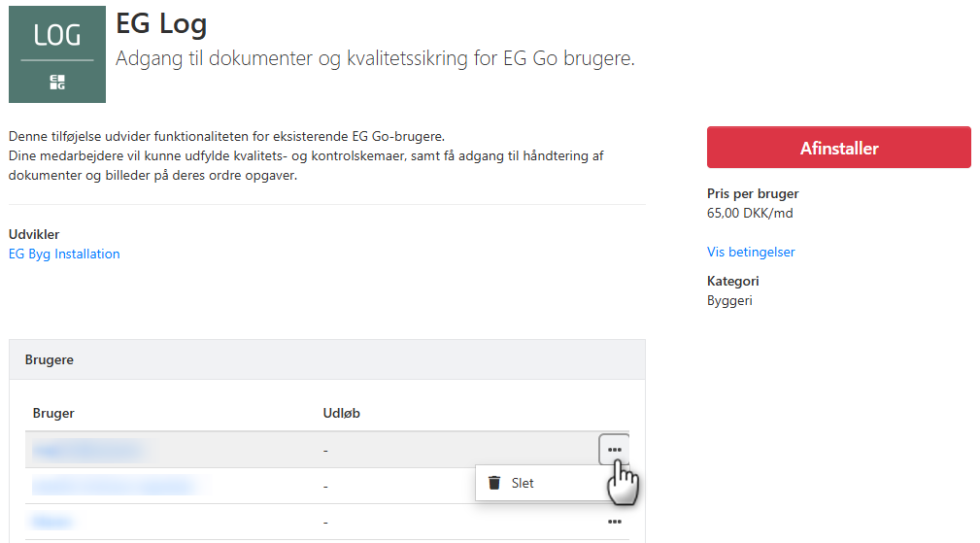Follow the EG Byg Installation developer link

(x=64, y=254)
